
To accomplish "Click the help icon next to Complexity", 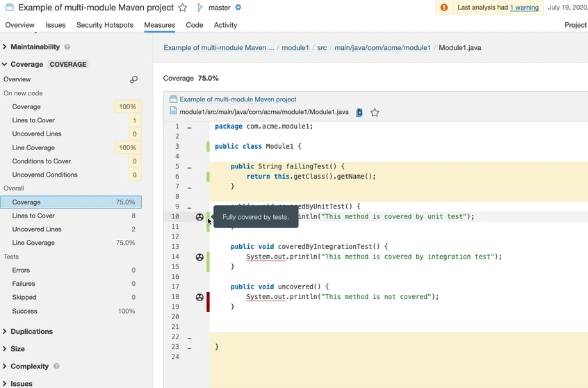I will point(56,366).
